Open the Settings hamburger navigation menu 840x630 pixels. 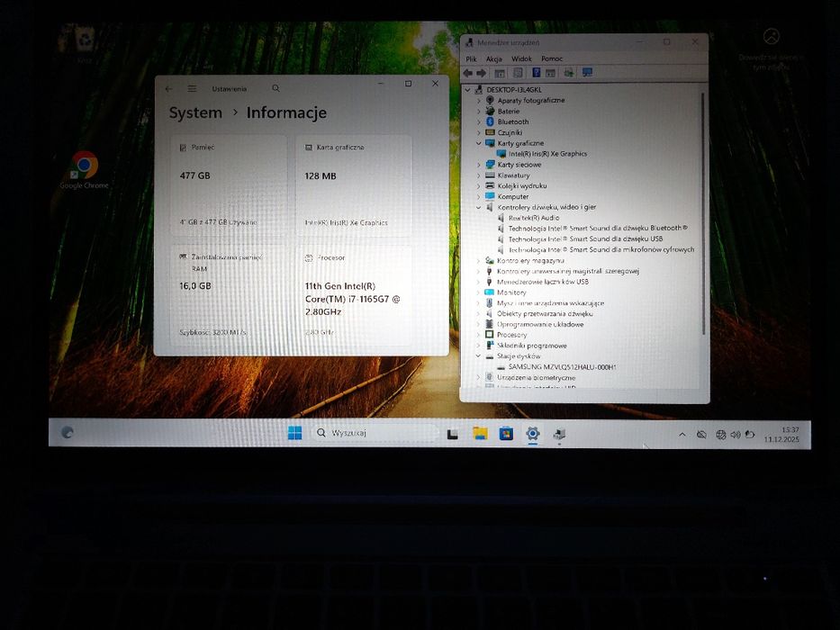(192, 89)
